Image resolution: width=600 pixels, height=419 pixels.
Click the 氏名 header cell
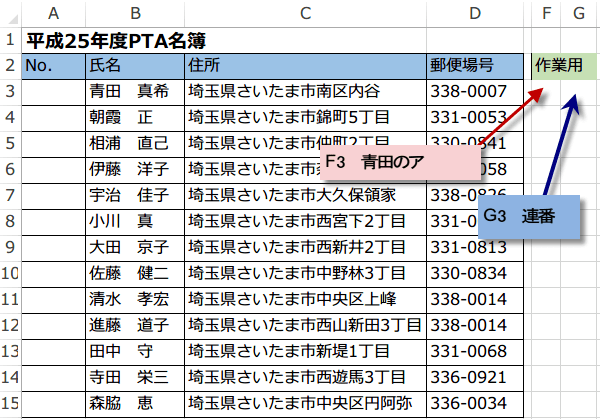click(135, 67)
